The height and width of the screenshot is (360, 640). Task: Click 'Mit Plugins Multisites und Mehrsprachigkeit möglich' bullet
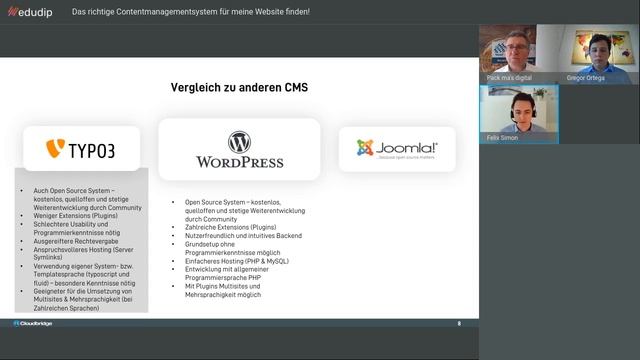(x=223, y=290)
